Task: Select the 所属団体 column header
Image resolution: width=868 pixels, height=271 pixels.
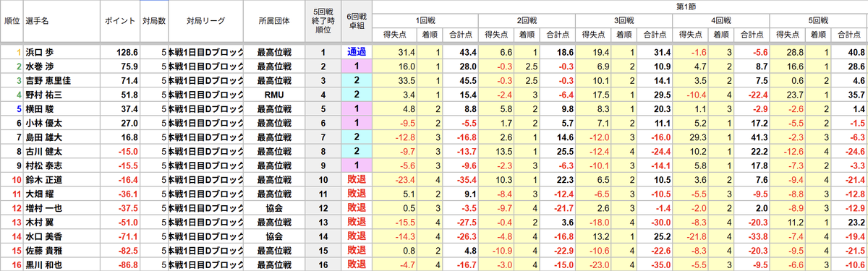Action: 274,22
